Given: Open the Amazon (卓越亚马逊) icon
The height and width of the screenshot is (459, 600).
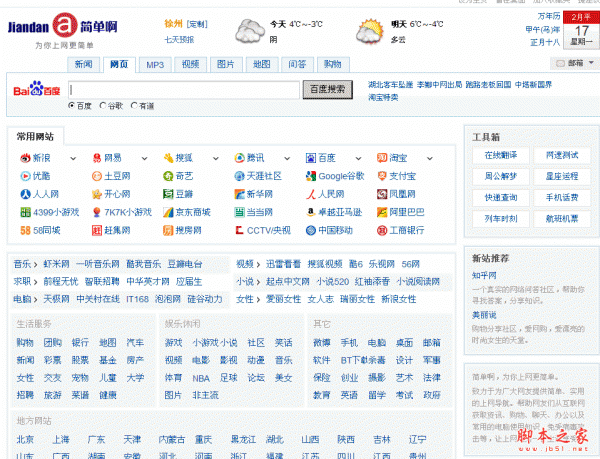Looking at the screenshot, I should (x=311, y=212).
